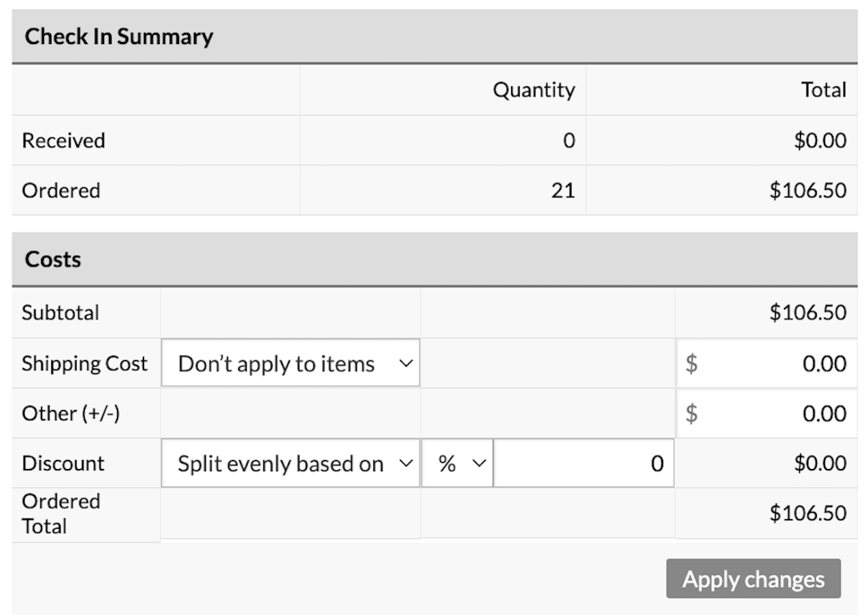Image resolution: width=868 pixels, height=615 pixels.
Task: Click the dollar sign in Shipping Cost field
Action: tap(691, 364)
